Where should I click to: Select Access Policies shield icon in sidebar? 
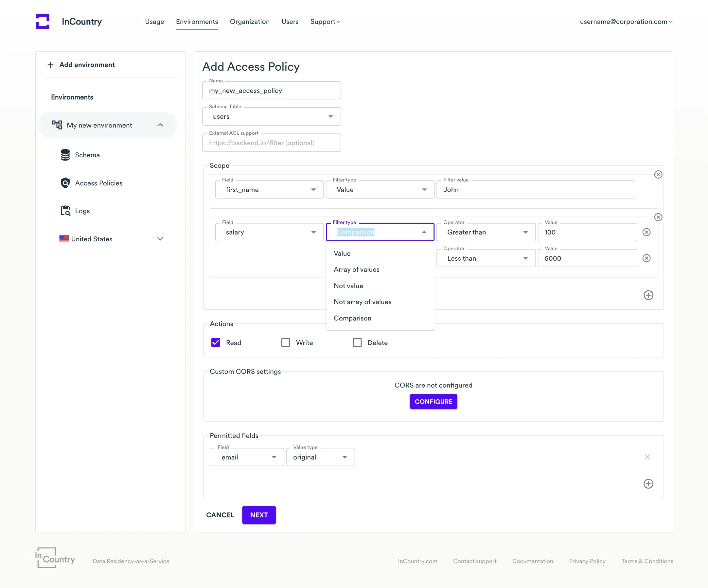click(65, 182)
